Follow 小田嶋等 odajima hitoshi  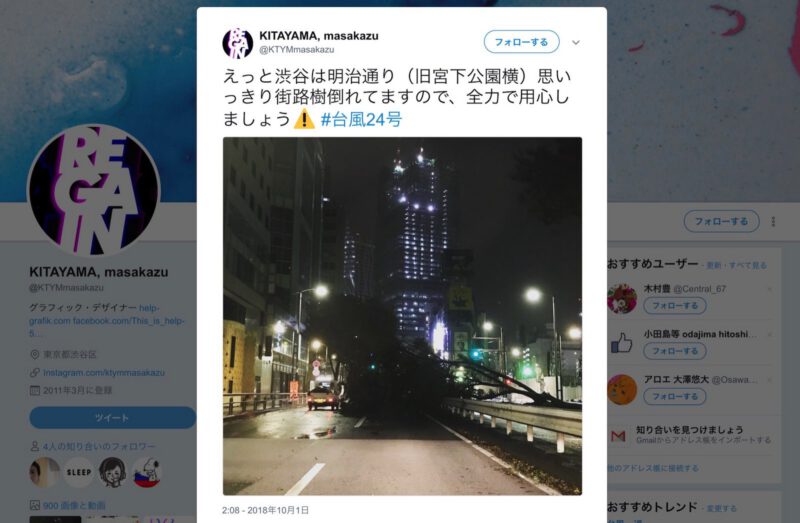pyautogui.click(x=674, y=351)
